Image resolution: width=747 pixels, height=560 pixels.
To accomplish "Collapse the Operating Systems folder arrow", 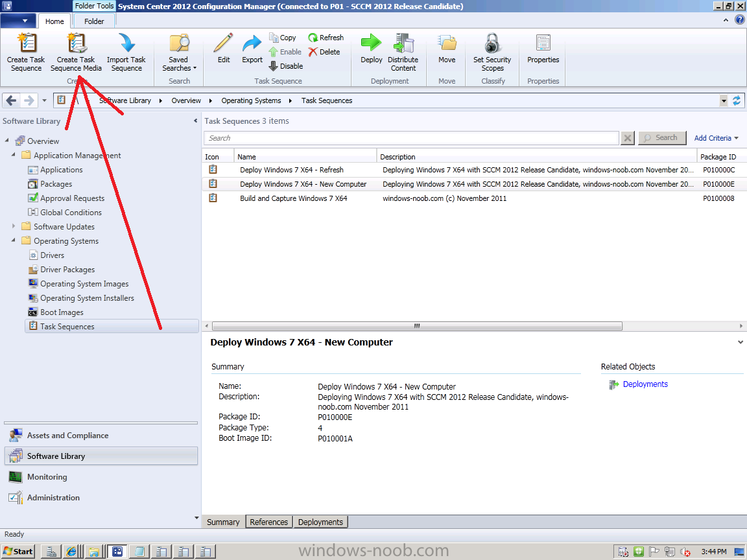I will tap(14, 240).
